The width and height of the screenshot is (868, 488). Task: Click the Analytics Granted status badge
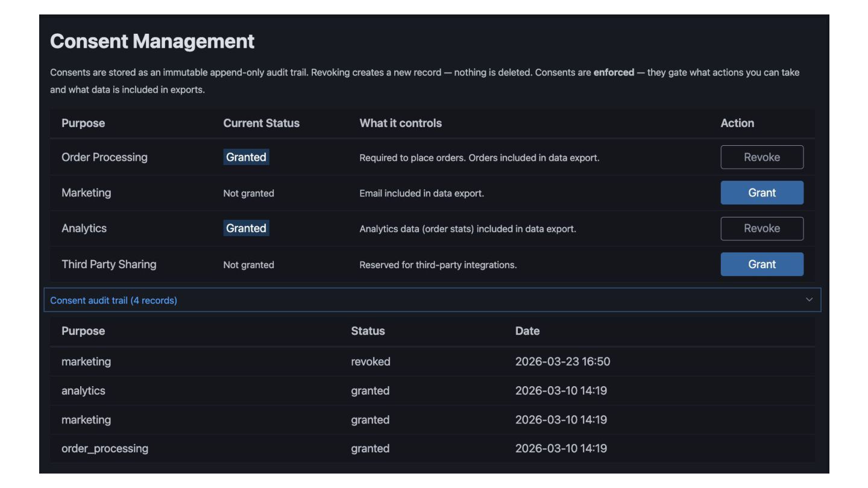click(x=246, y=228)
